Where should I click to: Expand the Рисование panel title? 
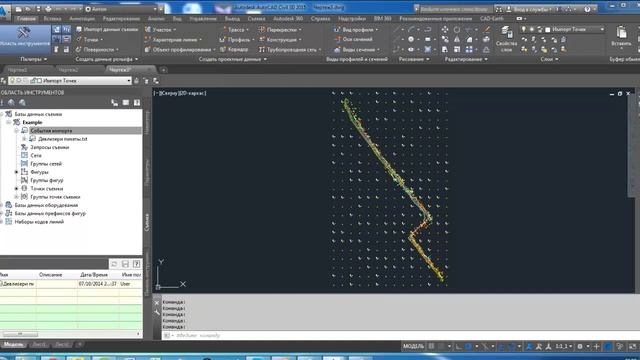coord(414,59)
